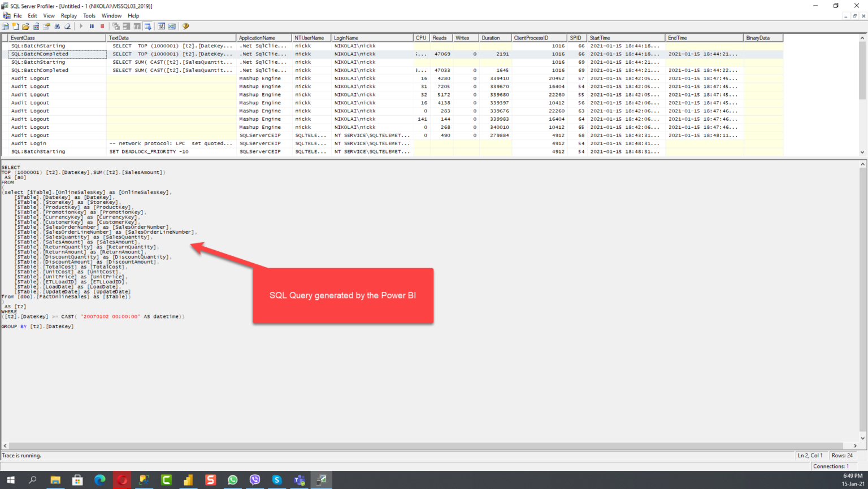The height and width of the screenshot is (489, 868).
Task: Open Performance Monitor toolbar icon
Action: click(x=172, y=27)
